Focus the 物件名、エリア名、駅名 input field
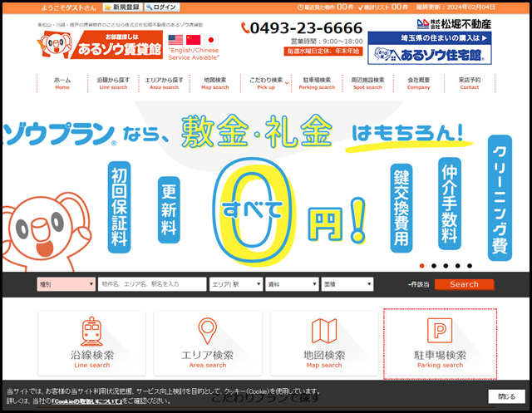 152,284
